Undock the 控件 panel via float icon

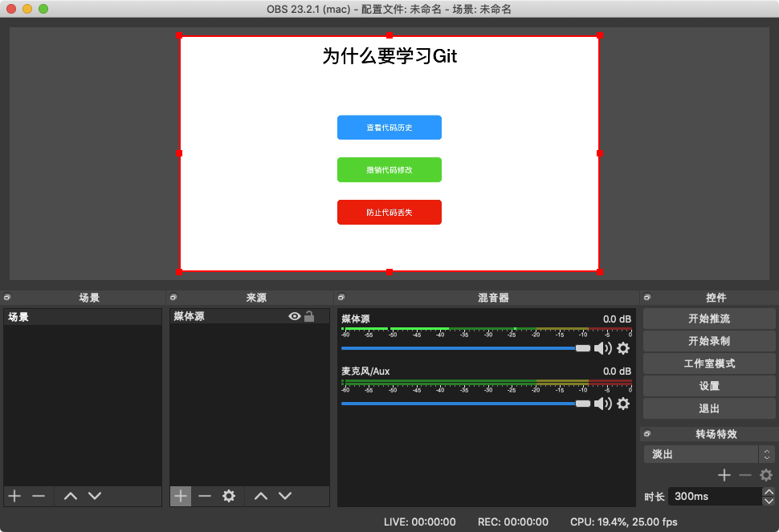(647, 297)
